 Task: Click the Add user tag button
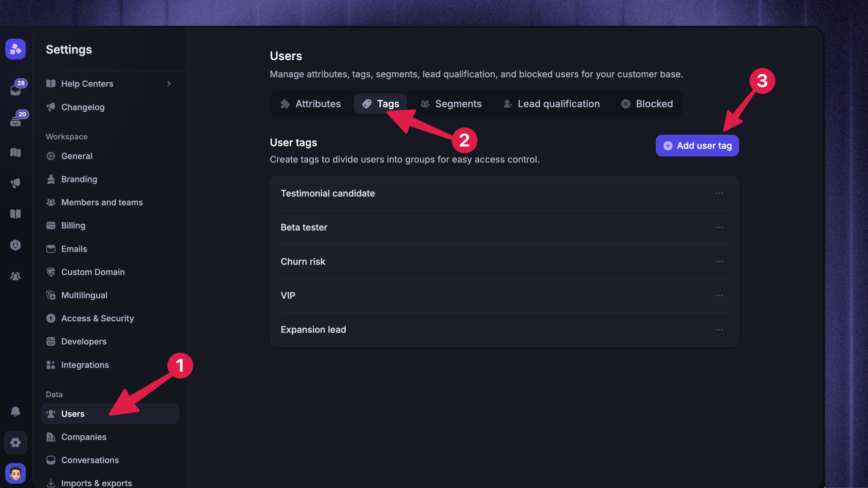tap(697, 146)
